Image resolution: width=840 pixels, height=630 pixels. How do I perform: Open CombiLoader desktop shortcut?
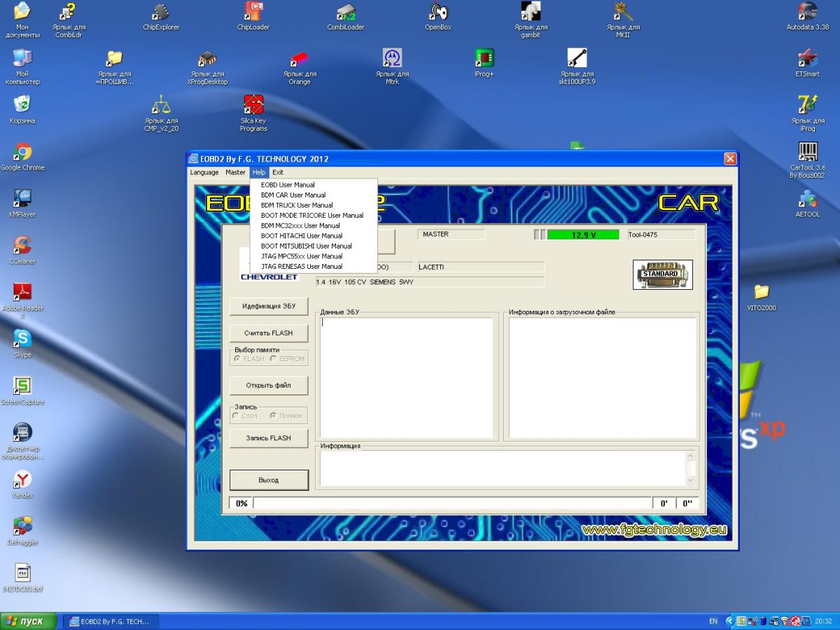pyautogui.click(x=346, y=17)
